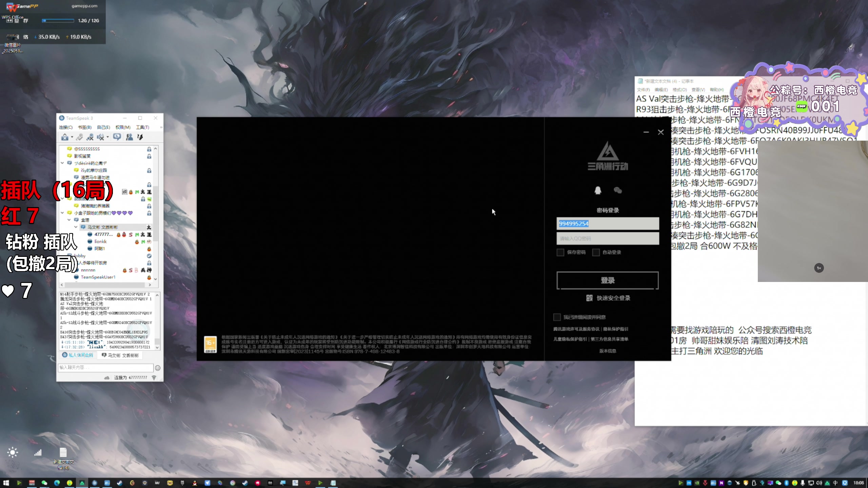Select lobby channel in TeamSpeak tree
868x488 pixels.
tap(80, 256)
